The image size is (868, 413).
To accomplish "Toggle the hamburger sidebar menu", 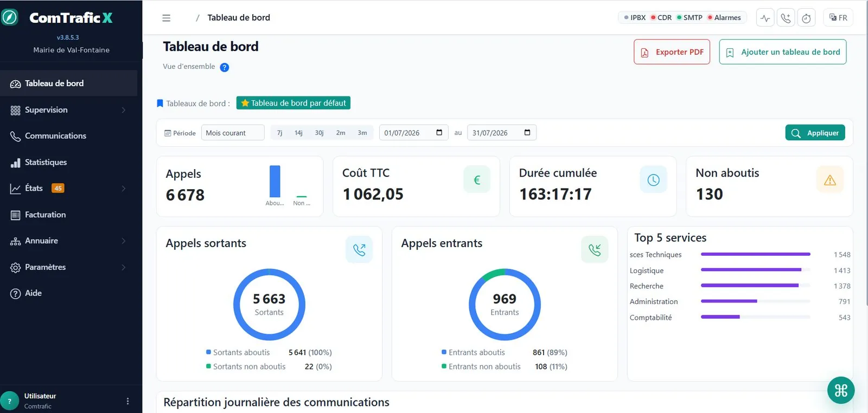I will (x=167, y=18).
